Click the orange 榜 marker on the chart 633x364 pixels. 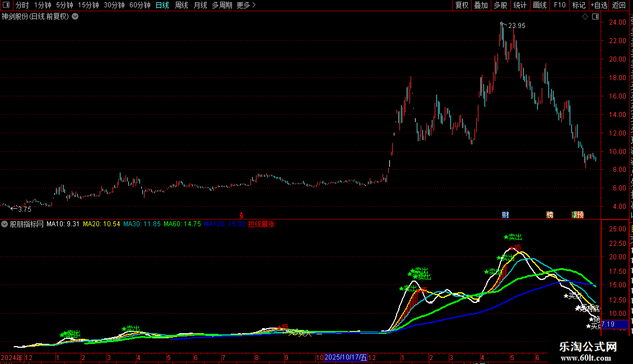tap(550, 214)
